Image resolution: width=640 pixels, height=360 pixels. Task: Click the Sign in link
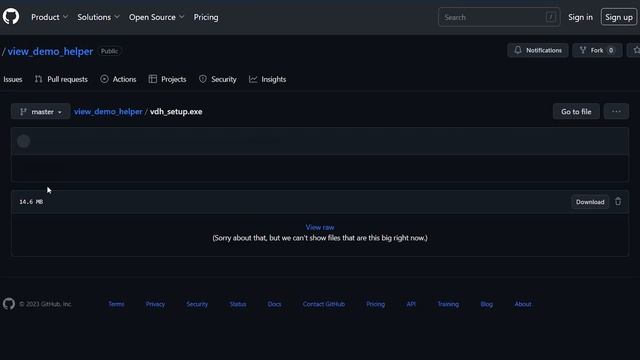tap(580, 17)
